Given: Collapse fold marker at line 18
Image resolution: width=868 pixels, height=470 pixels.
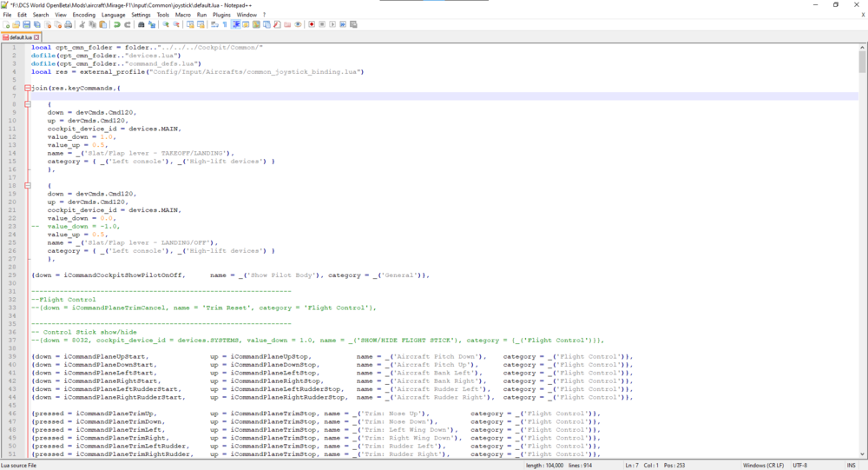Looking at the screenshot, I should coord(28,186).
